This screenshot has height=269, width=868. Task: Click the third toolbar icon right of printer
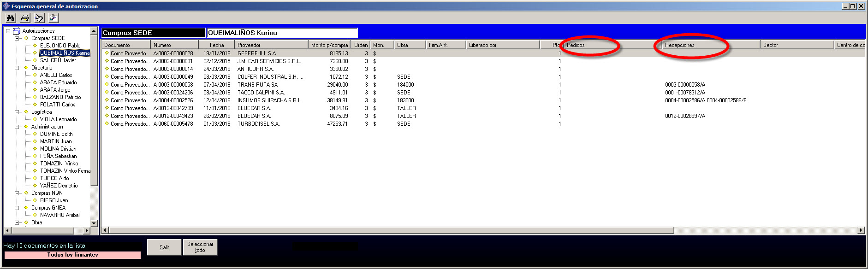click(x=39, y=18)
